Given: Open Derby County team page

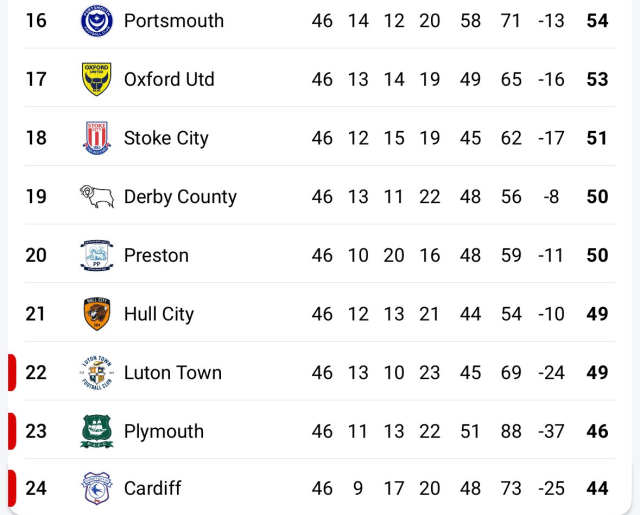Looking at the screenshot, I should click(x=180, y=197).
